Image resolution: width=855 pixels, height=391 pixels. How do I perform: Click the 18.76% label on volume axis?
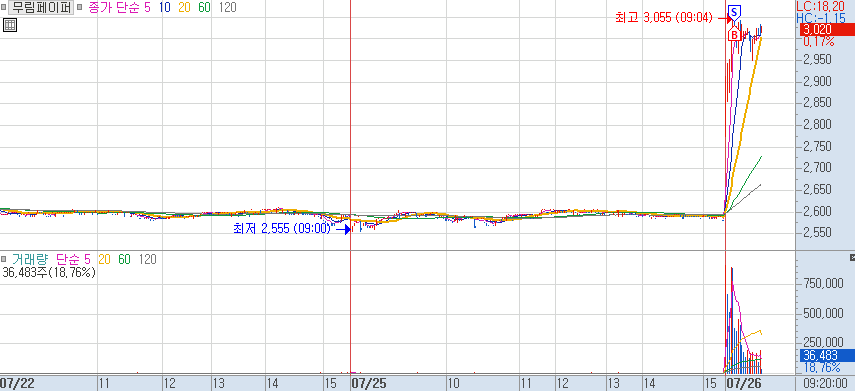pos(822,368)
